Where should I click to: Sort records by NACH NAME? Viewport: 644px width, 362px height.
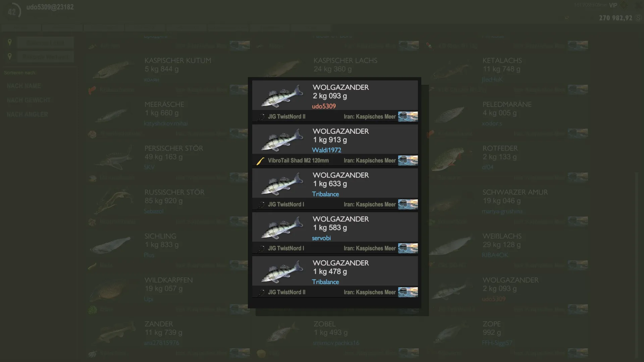[24, 86]
